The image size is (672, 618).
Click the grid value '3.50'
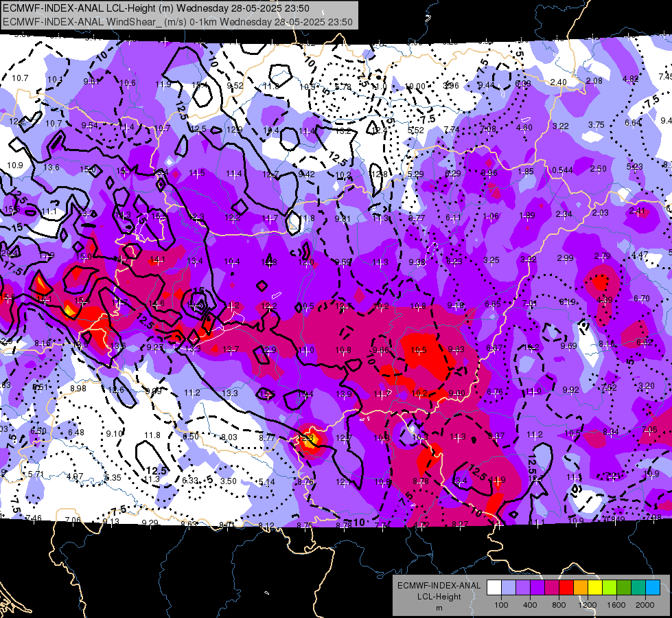[229, 481]
